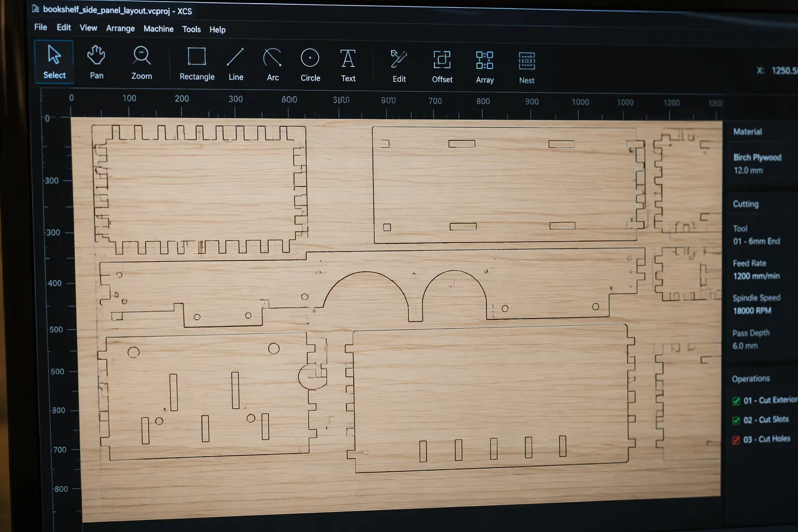Click the 700 mark on the vertical ruler

[60, 450]
